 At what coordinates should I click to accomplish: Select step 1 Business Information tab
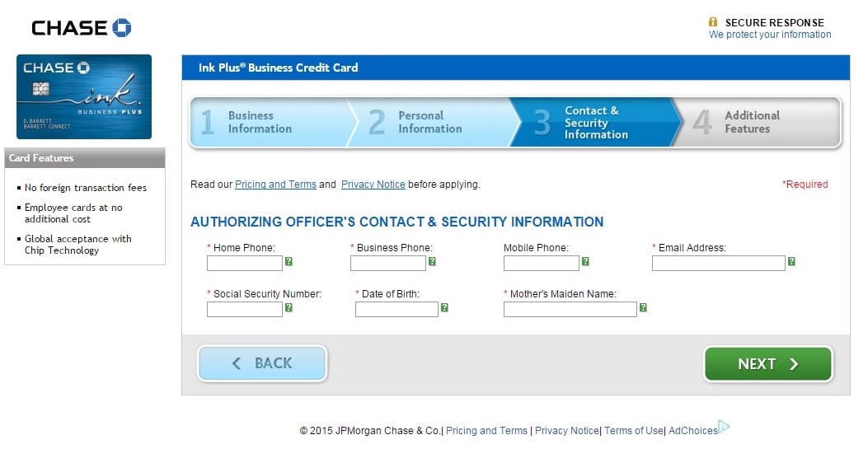[x=269, y=122]
